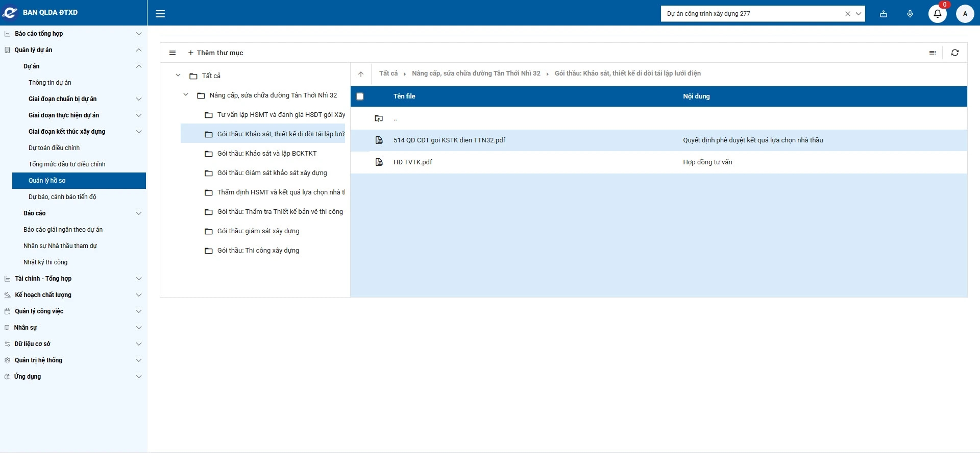The width and height of the screenshot is (980, 469).
Task: Open Nhật ký thi công menu item
Action: tap(45, 262)
